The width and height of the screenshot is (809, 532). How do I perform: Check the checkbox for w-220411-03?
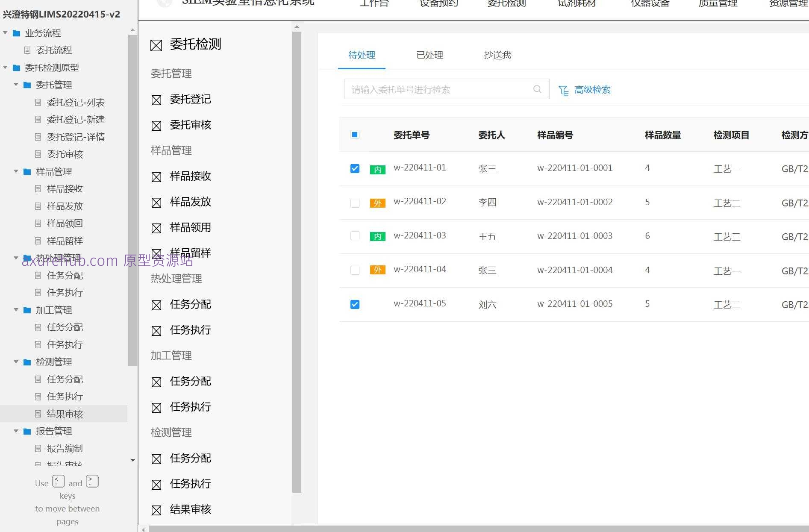click(x=354, y=235)
